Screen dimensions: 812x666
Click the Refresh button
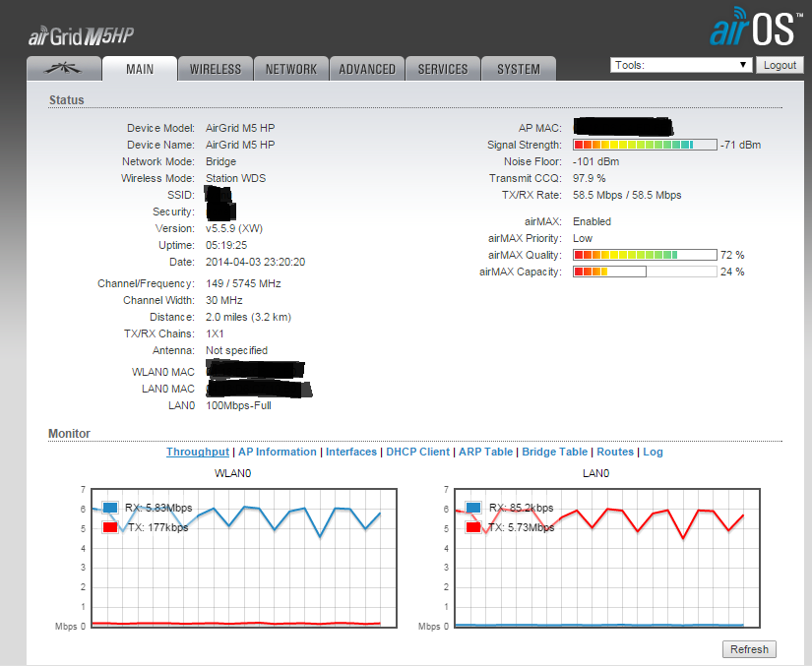(749, 649)
